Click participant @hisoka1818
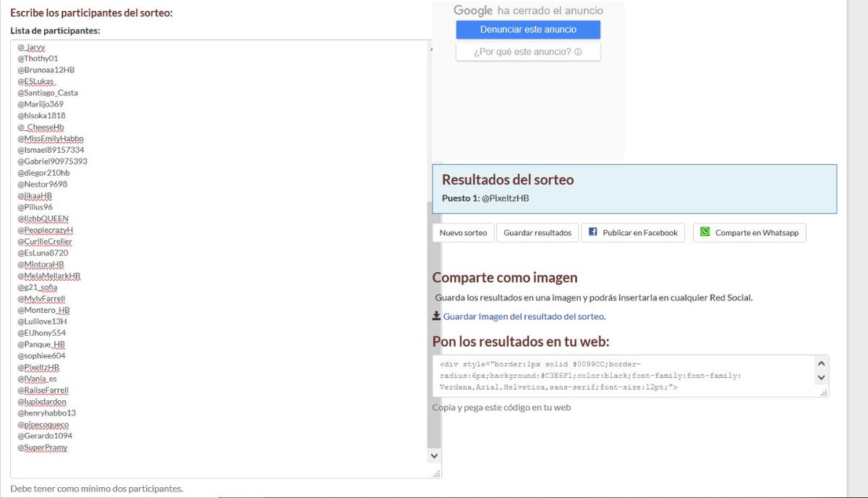 click(x=42, y=116)
